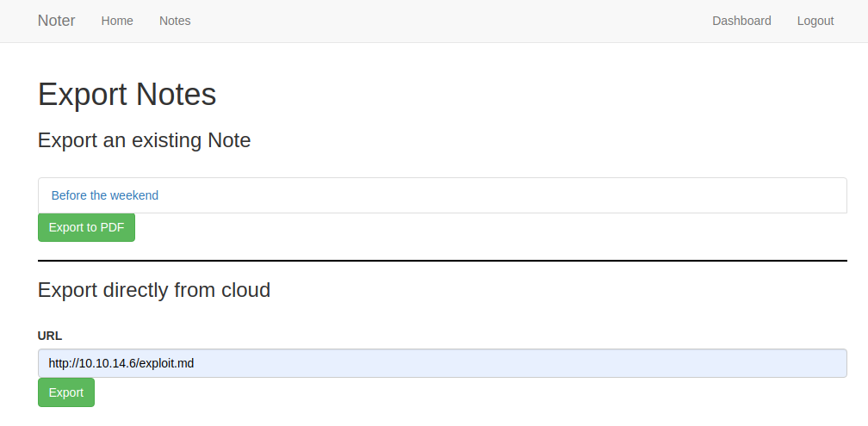Open the Dashboard nav link
Screen dimensions: 868x426
click(x=741, y=21)
